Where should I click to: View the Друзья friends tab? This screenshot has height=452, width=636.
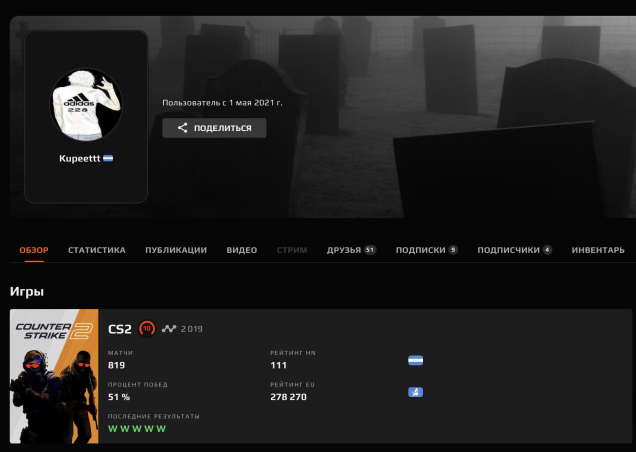tap(350, 250)
